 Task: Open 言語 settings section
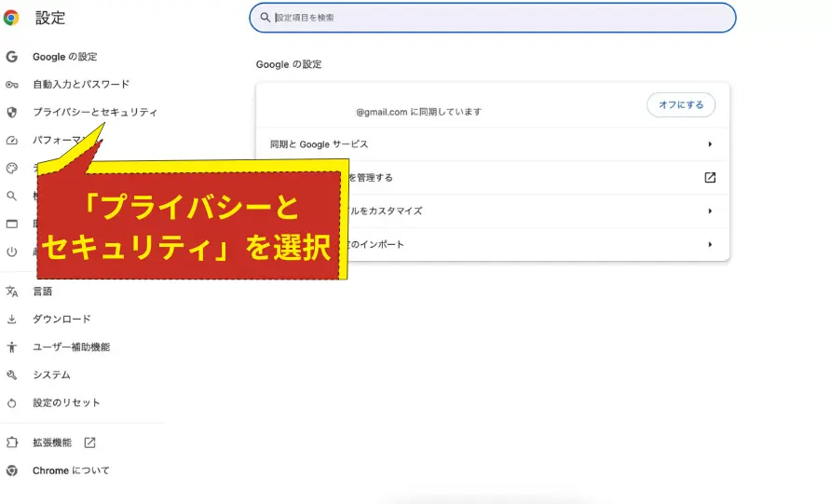tap(43, 292)
